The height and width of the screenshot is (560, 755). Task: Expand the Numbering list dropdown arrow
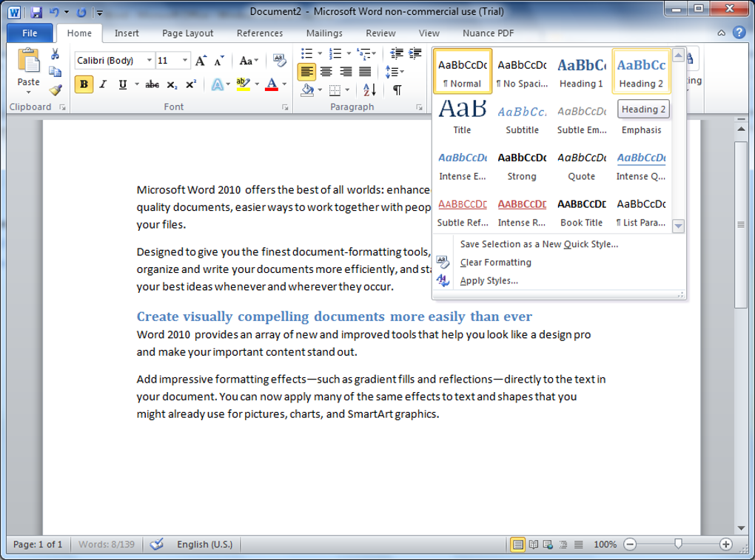click(349, 53)
